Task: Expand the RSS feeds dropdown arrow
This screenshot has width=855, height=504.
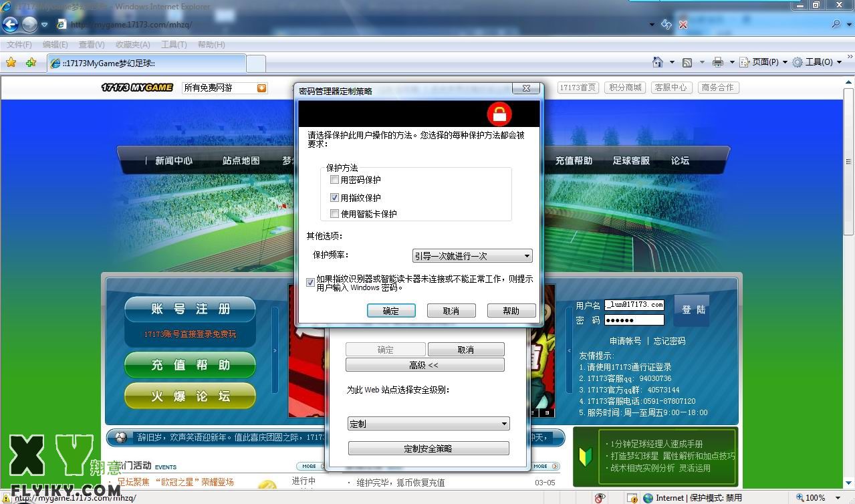Action: coord(701,62)
